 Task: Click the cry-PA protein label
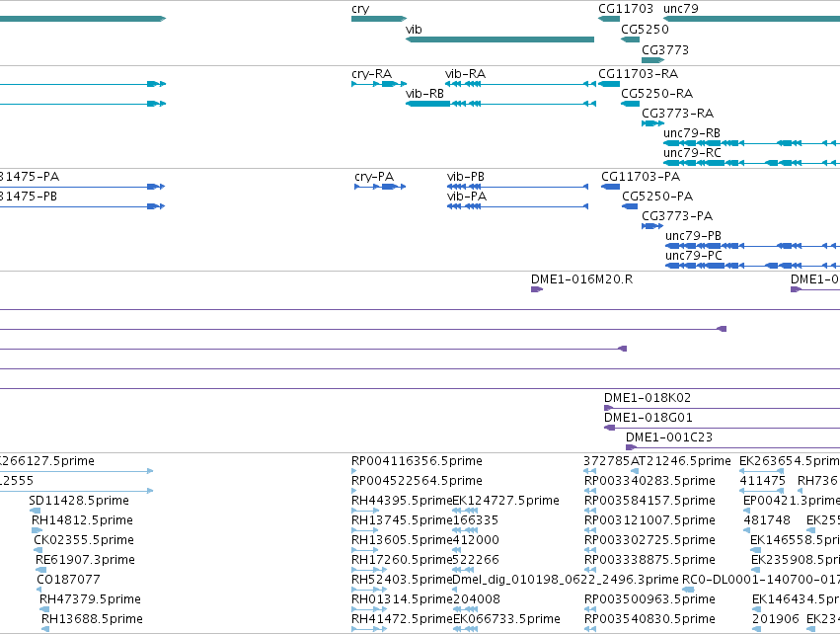coord(374,177)
